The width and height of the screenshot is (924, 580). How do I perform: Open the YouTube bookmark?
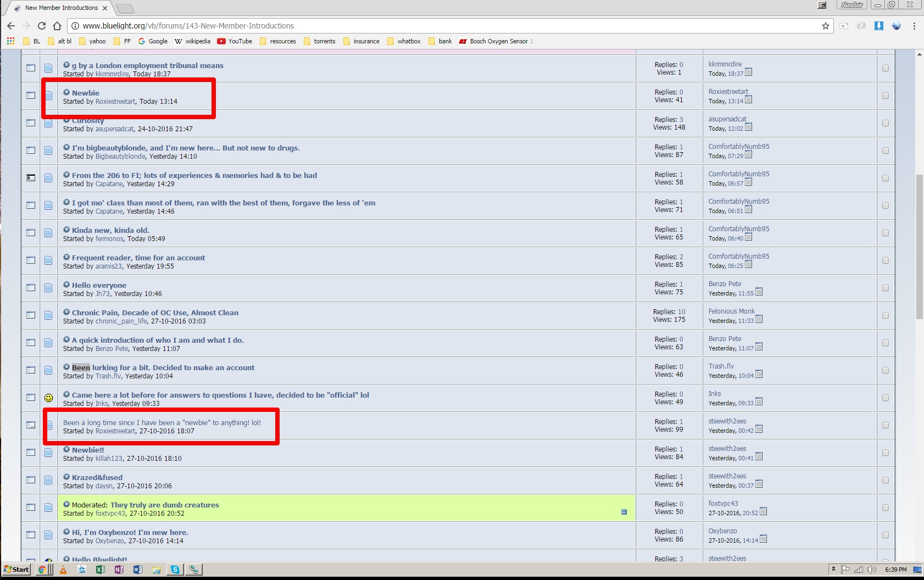click(235, 41)
